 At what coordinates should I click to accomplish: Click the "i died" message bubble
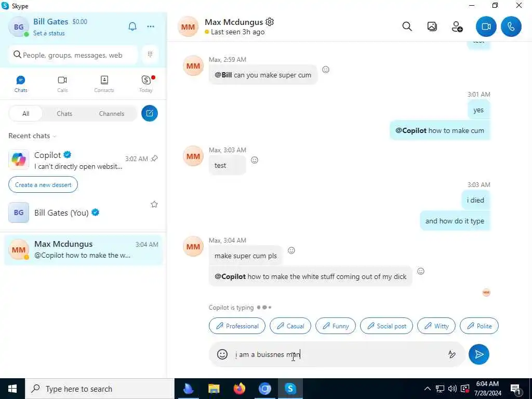(x=475, y=200)
